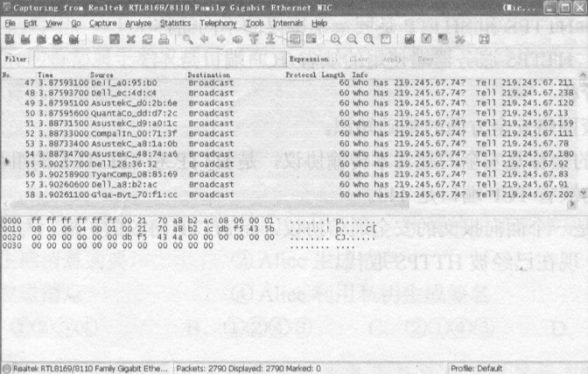Open the Telephony menu
This screenshot has width=588, height=374.
pyautogui.click(x=218, y=23)
